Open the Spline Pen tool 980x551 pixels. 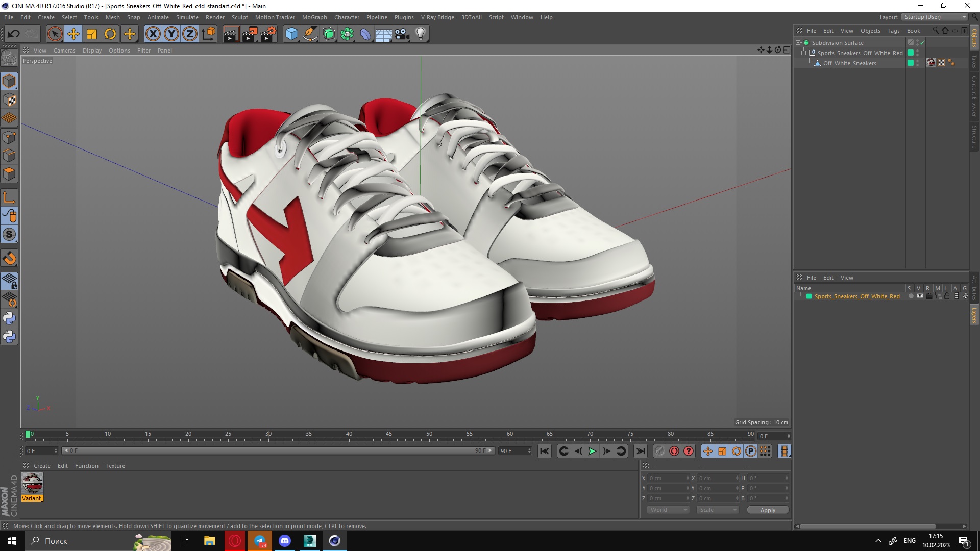tap(310, 34)
